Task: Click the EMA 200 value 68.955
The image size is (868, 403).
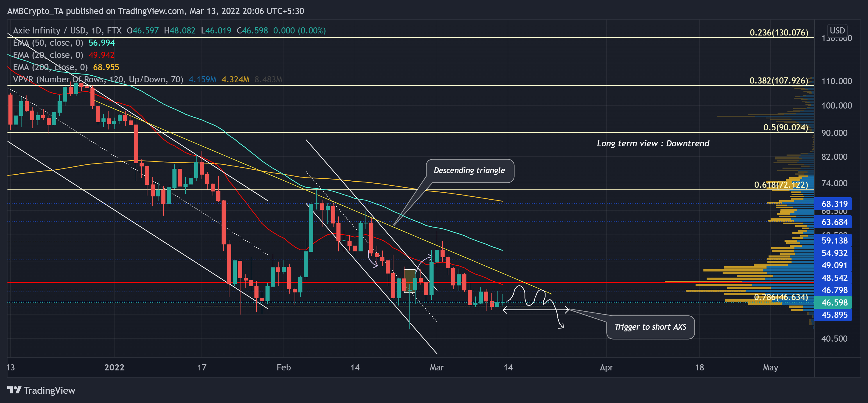Action: pyautogui.click(x=106, y=67)
